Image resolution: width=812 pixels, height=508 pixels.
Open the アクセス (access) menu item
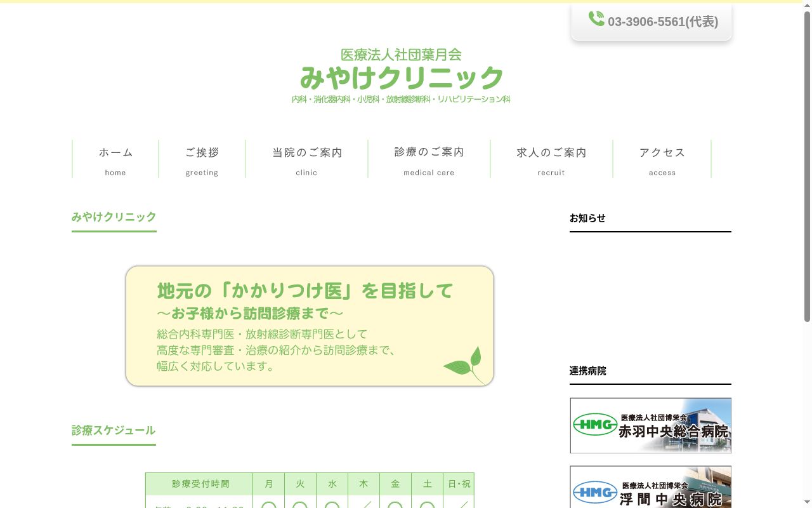point(662,159)
